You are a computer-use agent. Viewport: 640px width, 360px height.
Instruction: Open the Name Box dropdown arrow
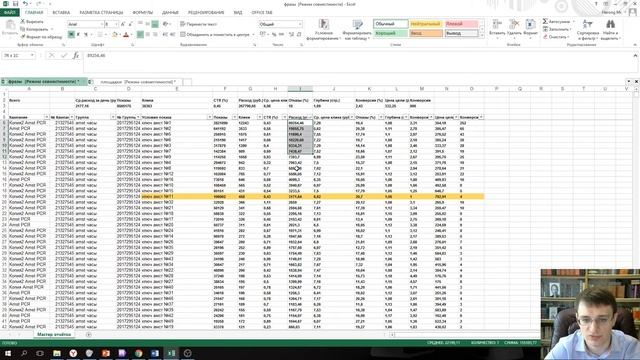pos(32,55)
